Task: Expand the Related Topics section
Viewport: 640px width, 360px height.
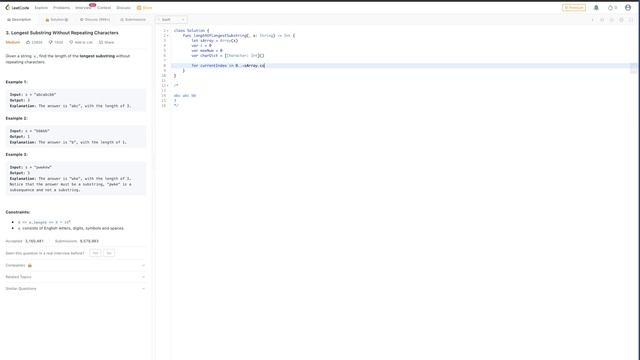Action: (75, 277)
